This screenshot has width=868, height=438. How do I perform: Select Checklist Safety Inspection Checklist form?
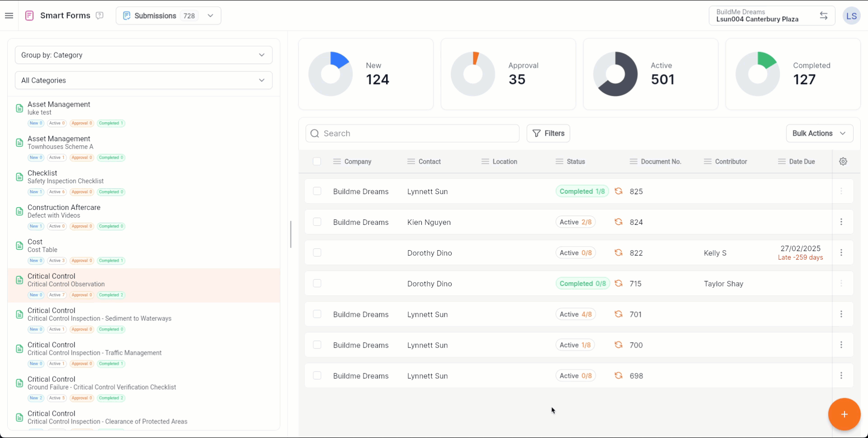(x=66, y=177)
